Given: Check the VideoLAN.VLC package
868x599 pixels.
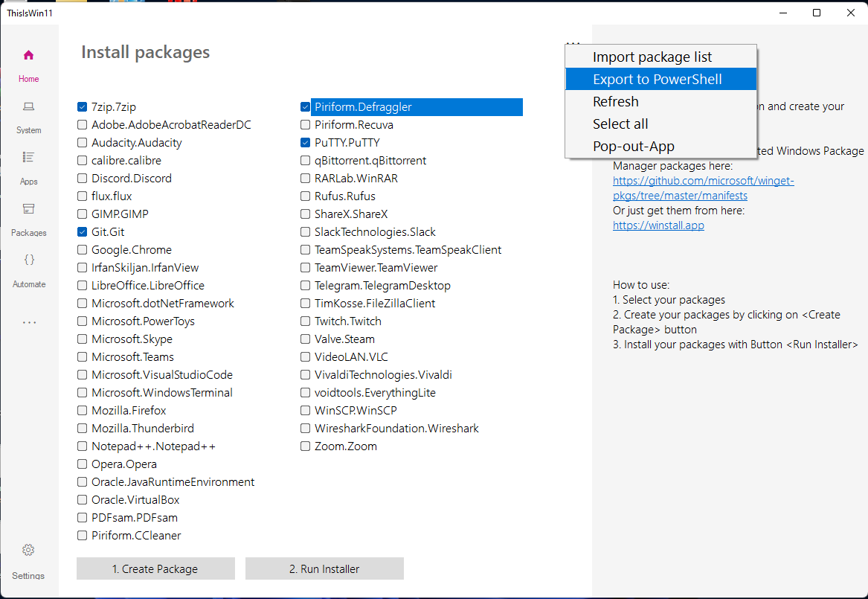Looking at the screenshot, I should pos(305,356).
